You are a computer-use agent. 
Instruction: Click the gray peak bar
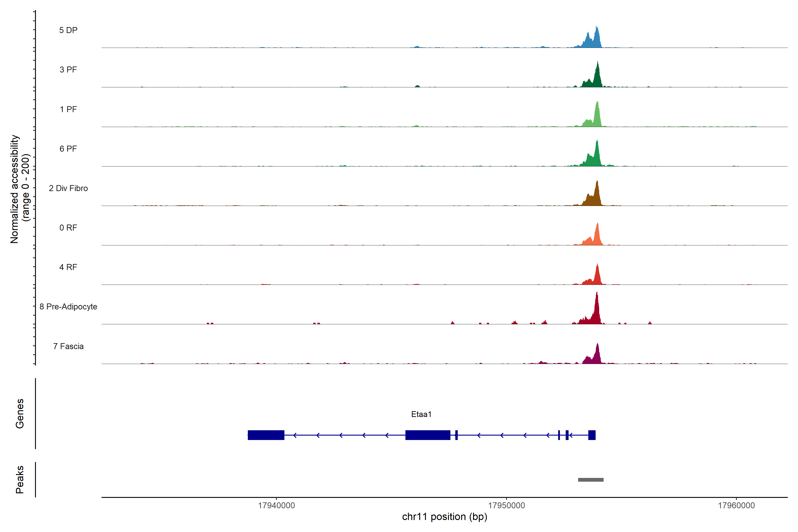(591, 480)
